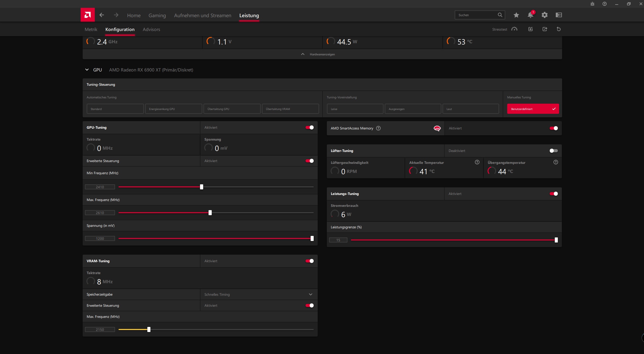Select the Übertaktung VRAM tuning preset
Screen dimensions: 644x354
point(290,109)
